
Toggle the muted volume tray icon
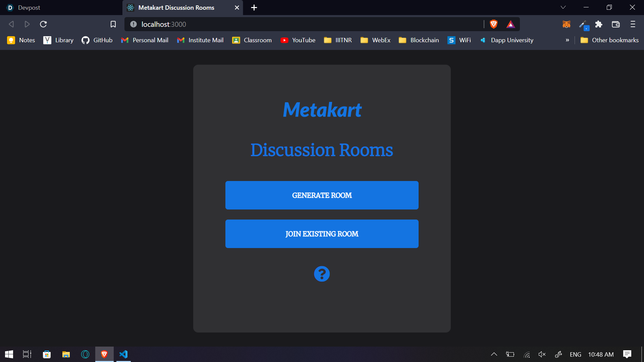(542, 354)
